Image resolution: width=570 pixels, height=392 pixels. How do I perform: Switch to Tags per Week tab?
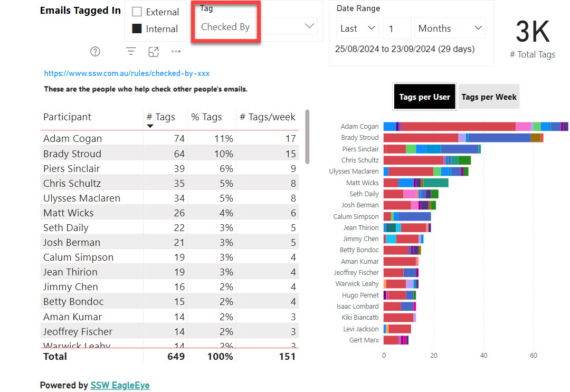(489, 97)
